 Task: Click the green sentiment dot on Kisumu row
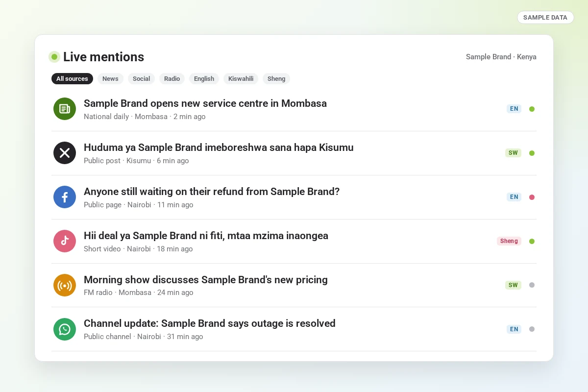click(532, 153)
